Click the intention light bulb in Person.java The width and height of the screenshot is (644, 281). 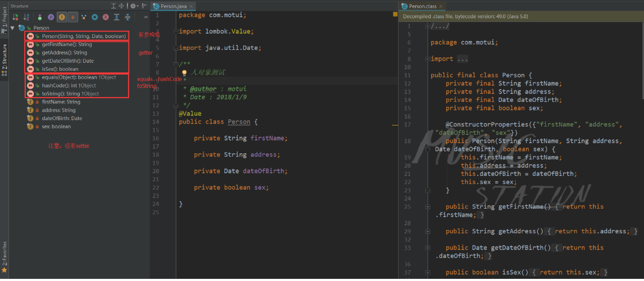pyautogui.click(x=184, y=72)
